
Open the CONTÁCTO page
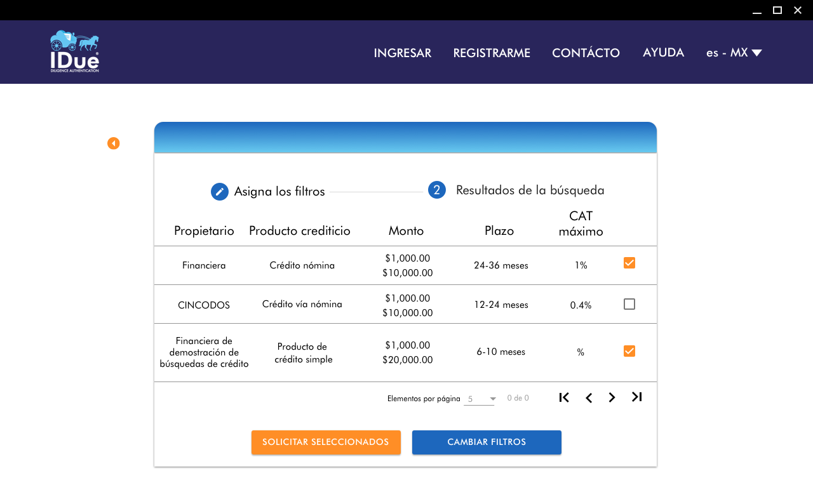tap(586, 53)
